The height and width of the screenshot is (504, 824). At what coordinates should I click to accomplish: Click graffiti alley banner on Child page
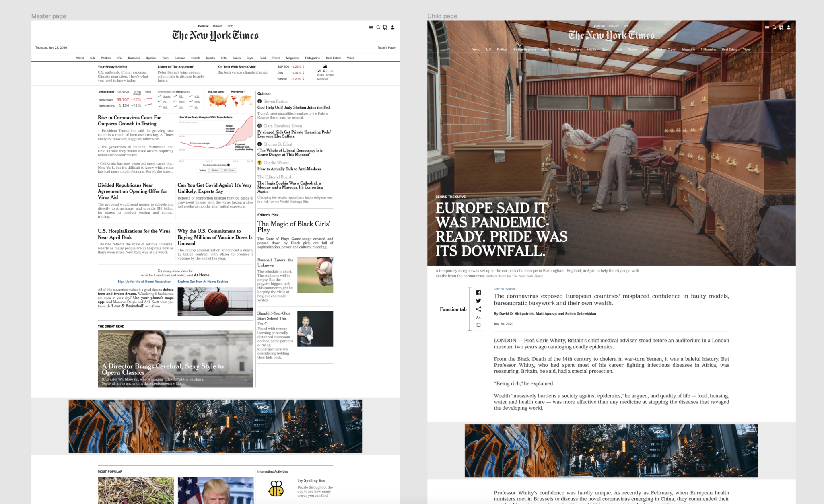(x=611, y=451)
